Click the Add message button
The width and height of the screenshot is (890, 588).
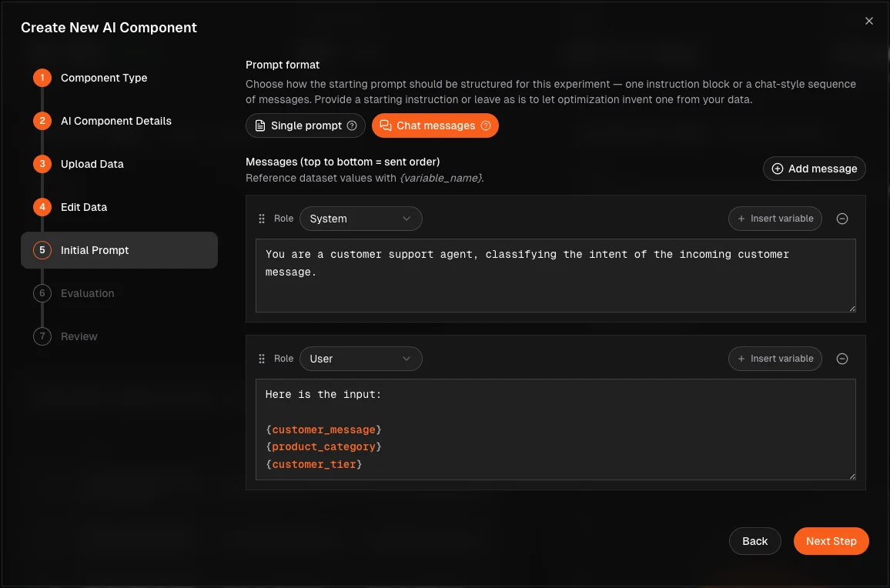tap(814, 169)
